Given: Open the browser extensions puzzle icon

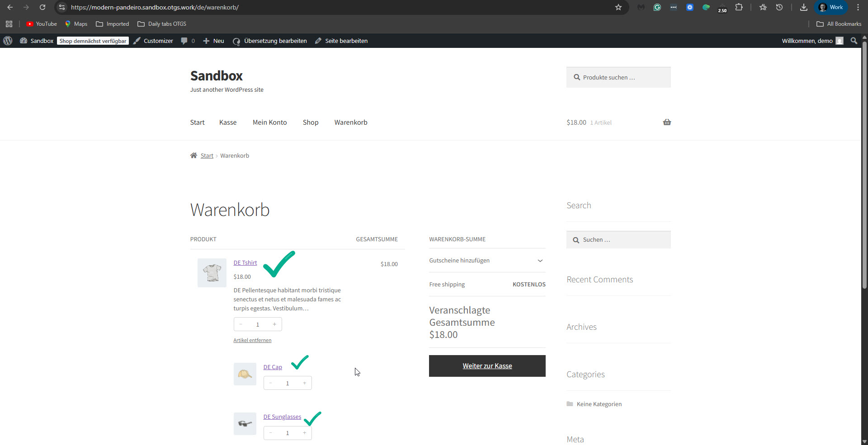Looking at the screenshot, I should click(x=739, y=7).
